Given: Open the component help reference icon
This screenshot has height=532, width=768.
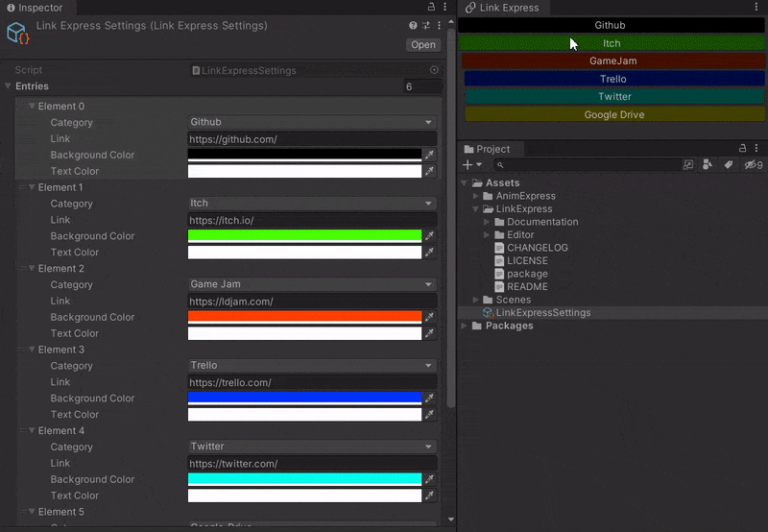Looking at the screenshot, I should 413,26.
